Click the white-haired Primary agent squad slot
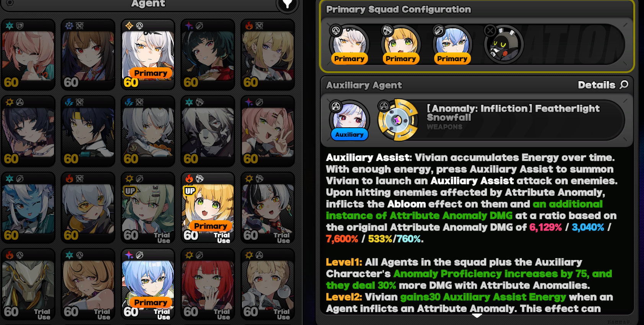The width and height of the screenshot is (644, 325). (x=349, y=45)
